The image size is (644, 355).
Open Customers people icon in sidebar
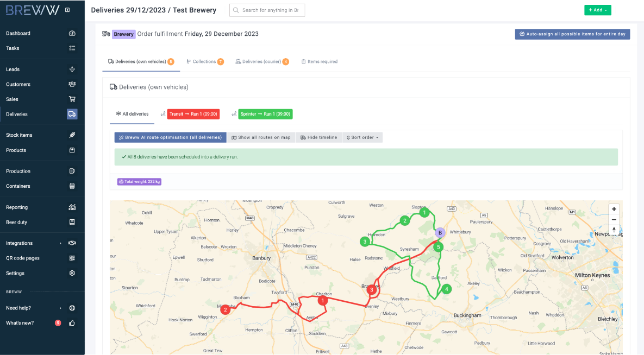(72, 84)
